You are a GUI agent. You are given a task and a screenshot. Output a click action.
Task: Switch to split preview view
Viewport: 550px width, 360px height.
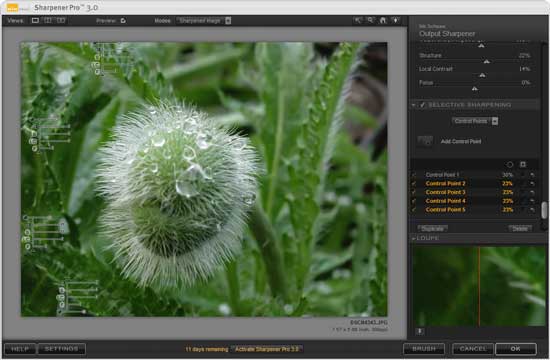[48, 21]
